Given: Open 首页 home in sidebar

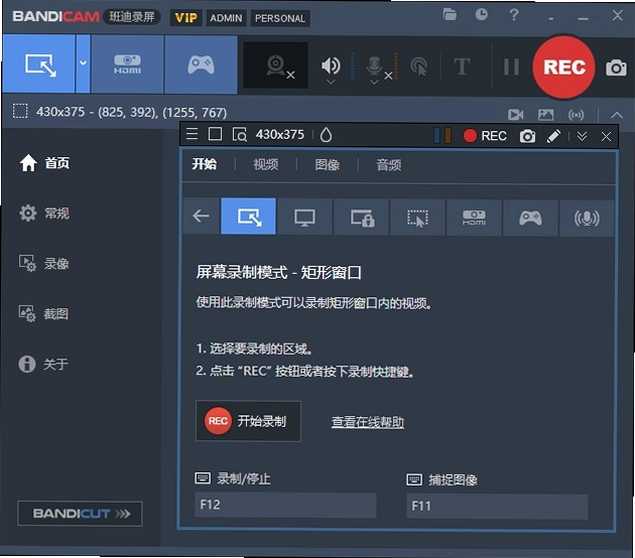Looking at the screenshot, I should 45,163.
